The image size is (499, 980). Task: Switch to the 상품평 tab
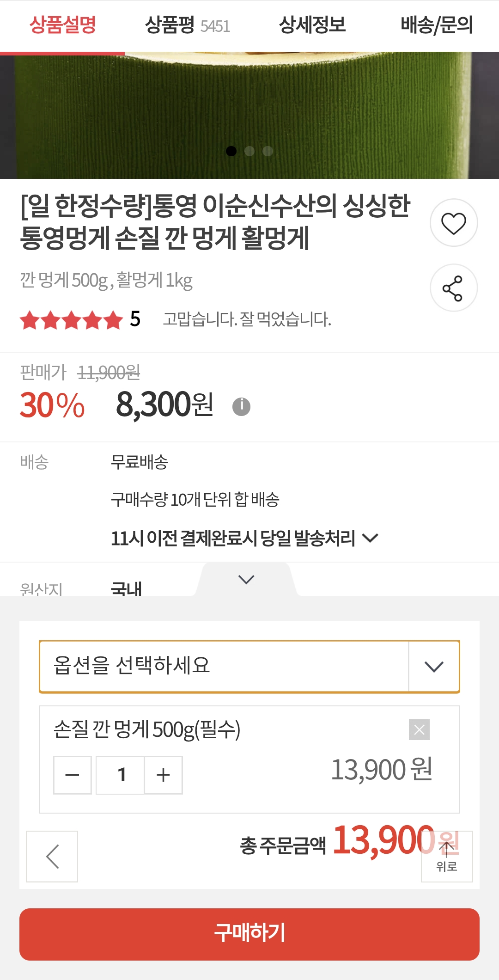coord(187,25)
